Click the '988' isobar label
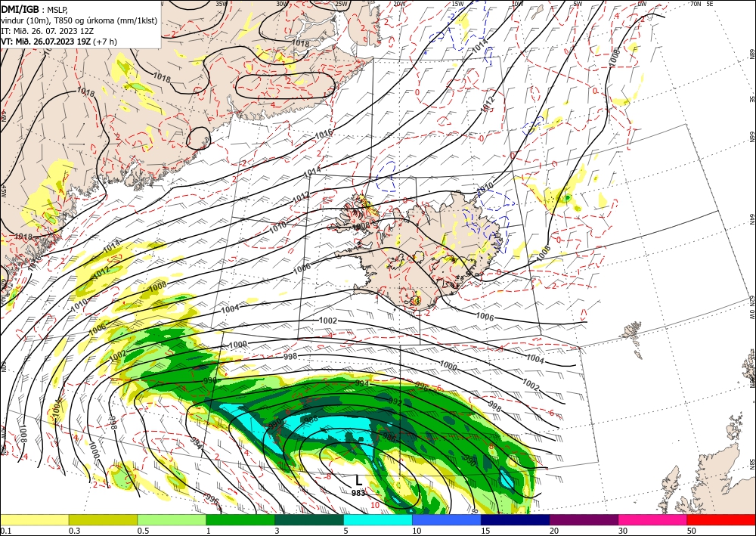The height and width of the screenshot is (536, 756). (311, 420)
